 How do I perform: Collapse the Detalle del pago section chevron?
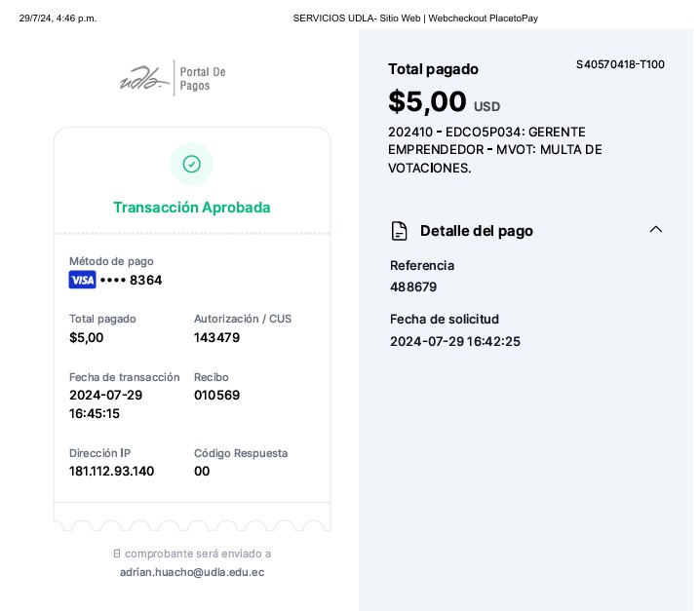[656, 230]
